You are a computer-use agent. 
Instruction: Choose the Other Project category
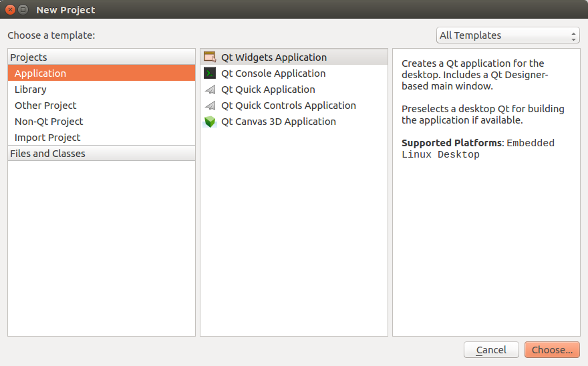(45, 106)
